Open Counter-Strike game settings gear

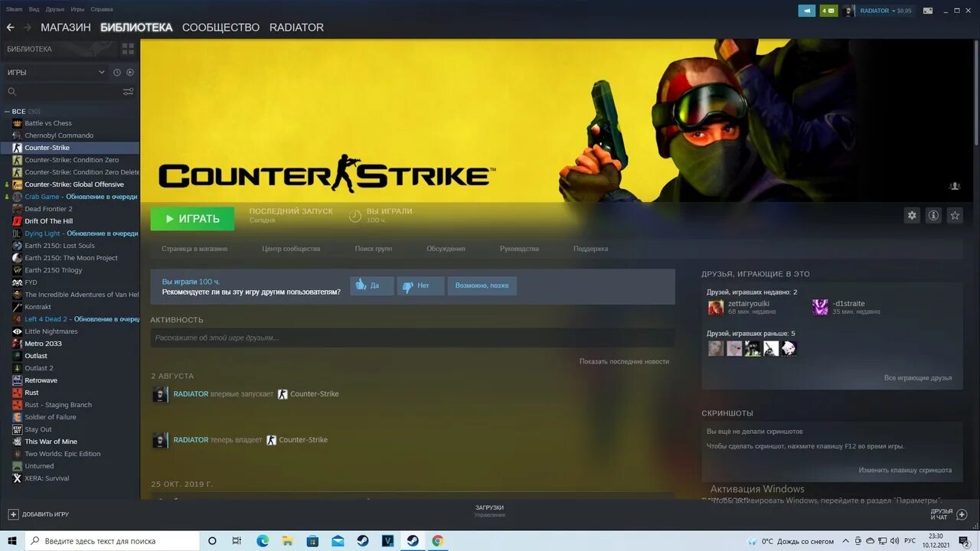pos(912,216)
